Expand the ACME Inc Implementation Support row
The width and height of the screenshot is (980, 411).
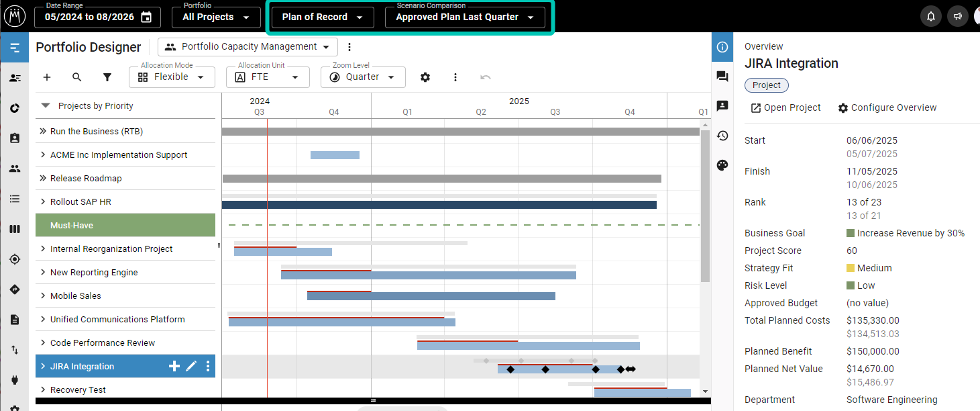pos(44,154)
